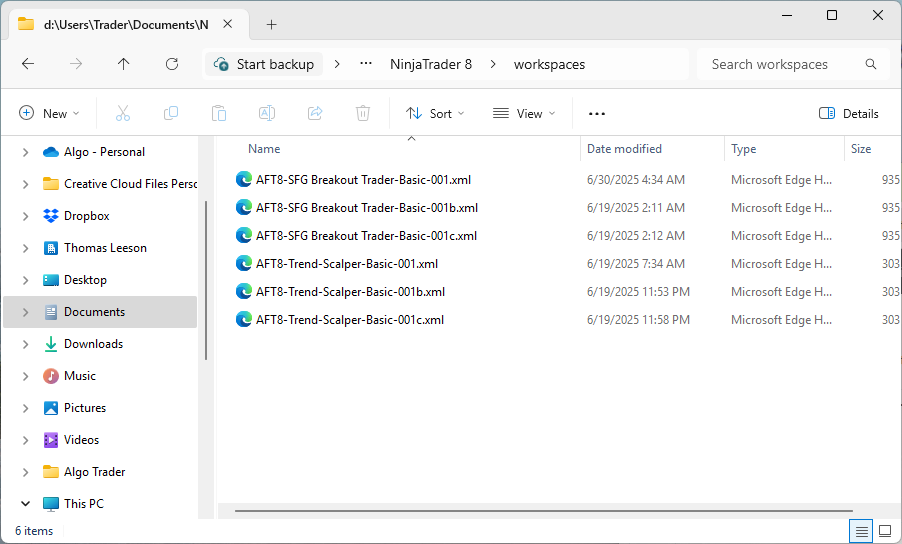Click Edge icon of Breakout Trader-Basic-001b.xml
This screenshot has height=544, width=902.
[244, 207]
